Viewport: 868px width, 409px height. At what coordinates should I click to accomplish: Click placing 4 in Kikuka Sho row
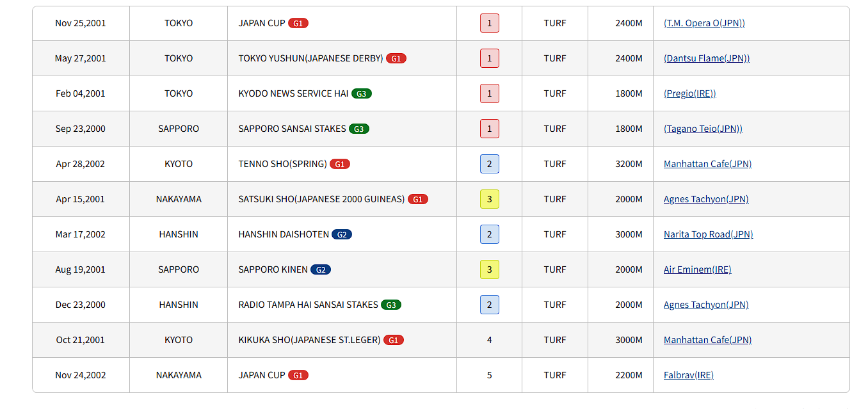(490, 340)
